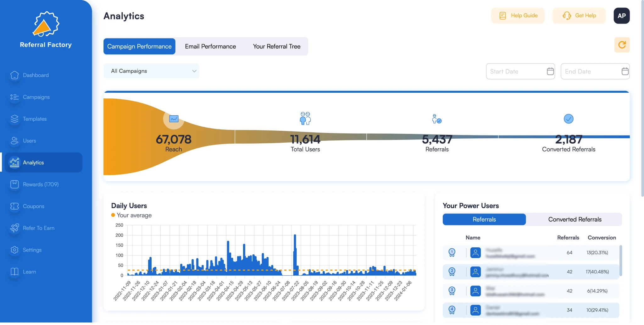Click the Get Help button

(579, 15)
